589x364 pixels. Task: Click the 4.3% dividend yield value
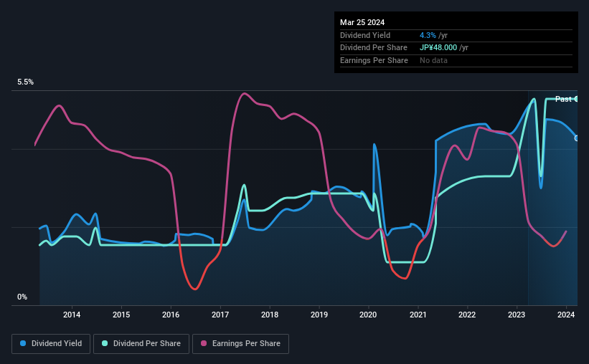(428, 35)
